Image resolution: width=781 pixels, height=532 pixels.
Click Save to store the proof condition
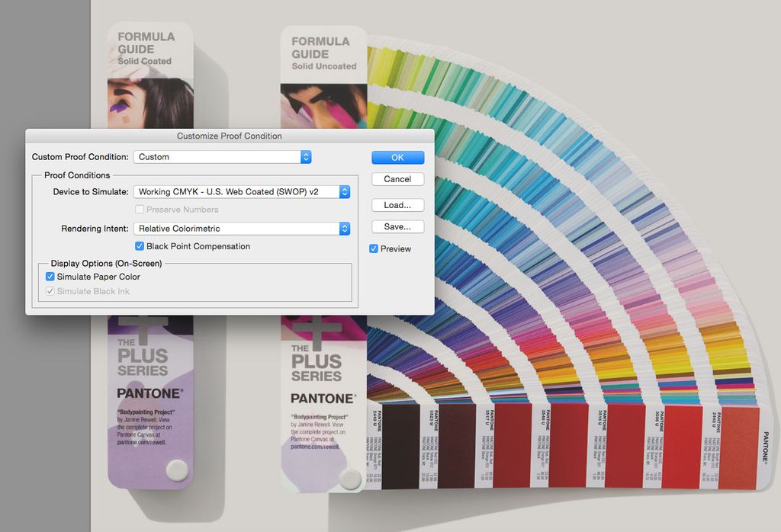tap(397, 226)
